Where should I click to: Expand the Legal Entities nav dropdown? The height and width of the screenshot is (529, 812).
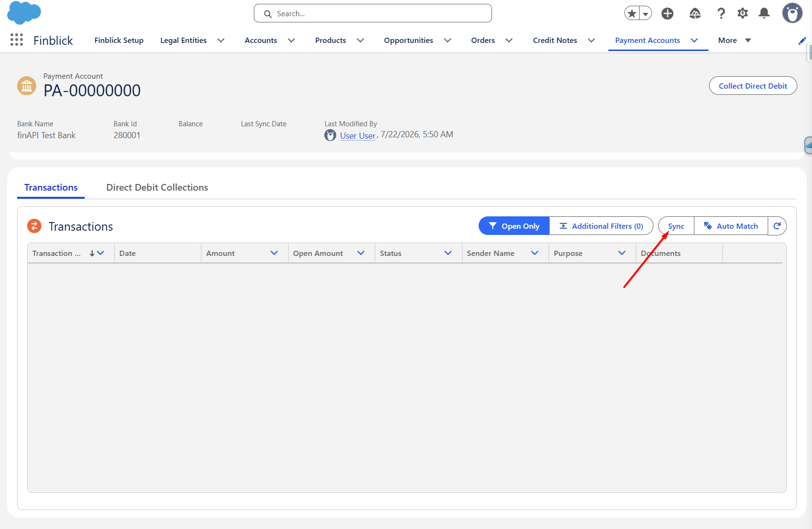221,41
